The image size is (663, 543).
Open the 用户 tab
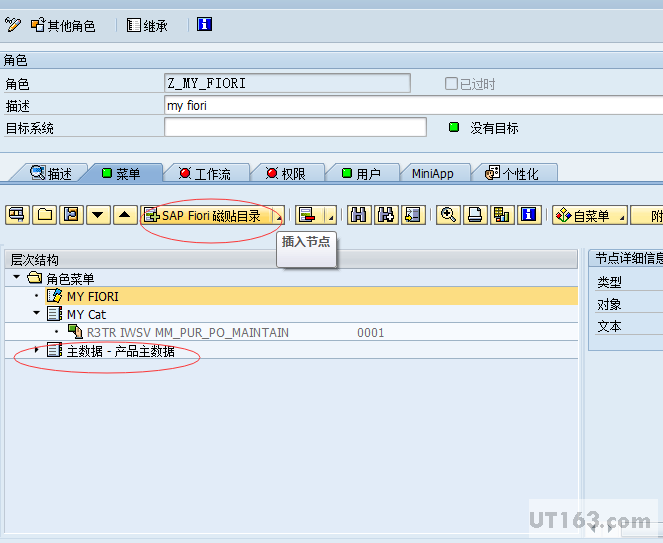click(362, 173)
